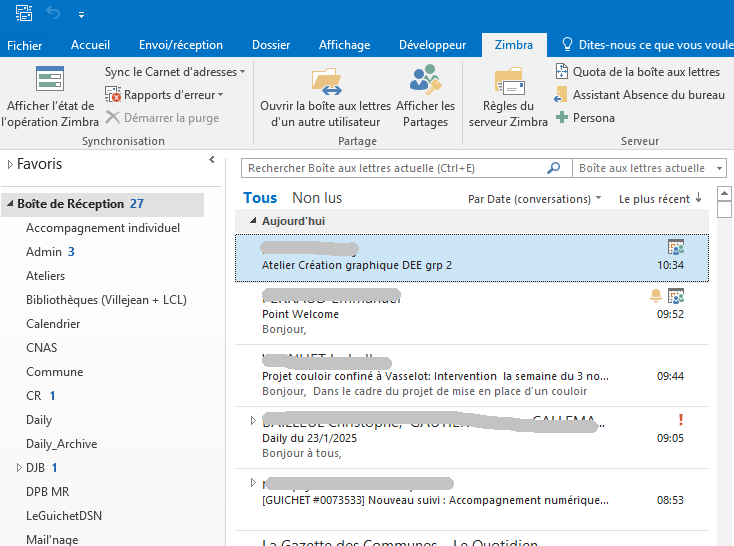Open Règles du serveur Zimbra
This screenshot has width=734, height=546.
pos(508,80)
